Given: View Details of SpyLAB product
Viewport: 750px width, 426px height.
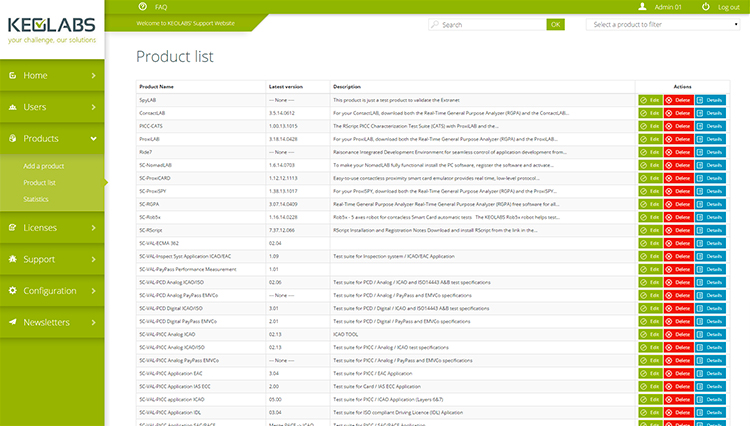Looking at the screenshot, I should (710, 100).
